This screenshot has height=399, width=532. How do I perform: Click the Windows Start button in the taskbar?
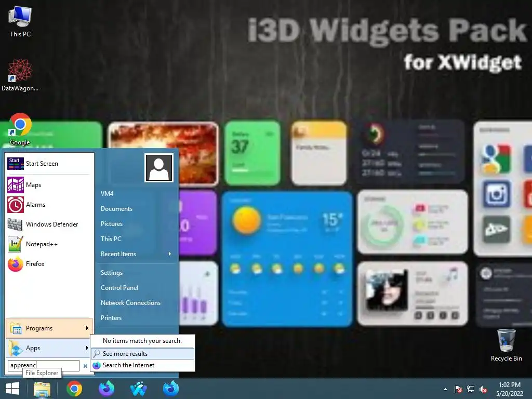12,389
